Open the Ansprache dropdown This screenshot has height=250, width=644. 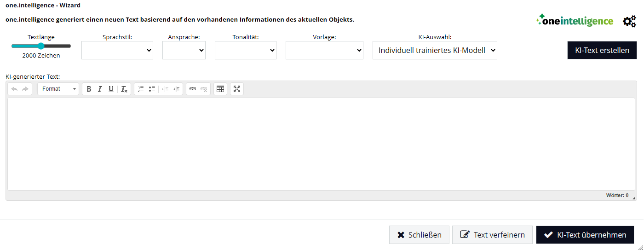[x=184, y=50]
